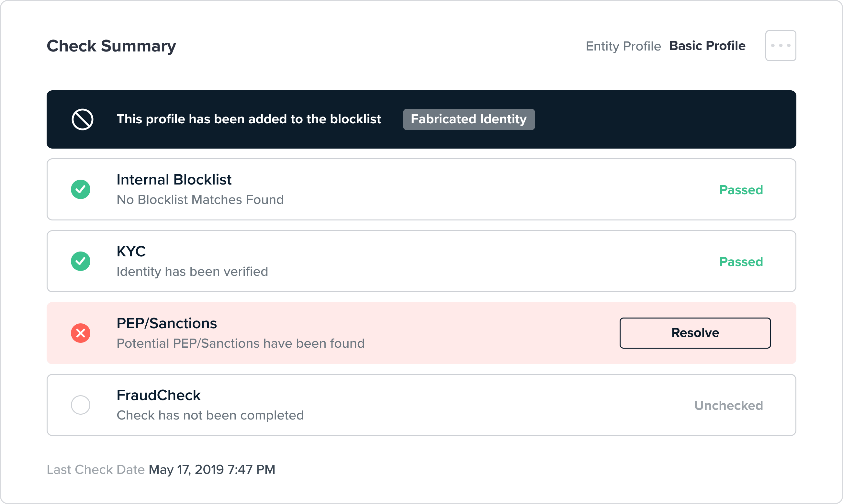Click the green checkmark icon beside Internal Blocklist
The height and width of the screenshot is (504, 843).
[x=81, y=189]
